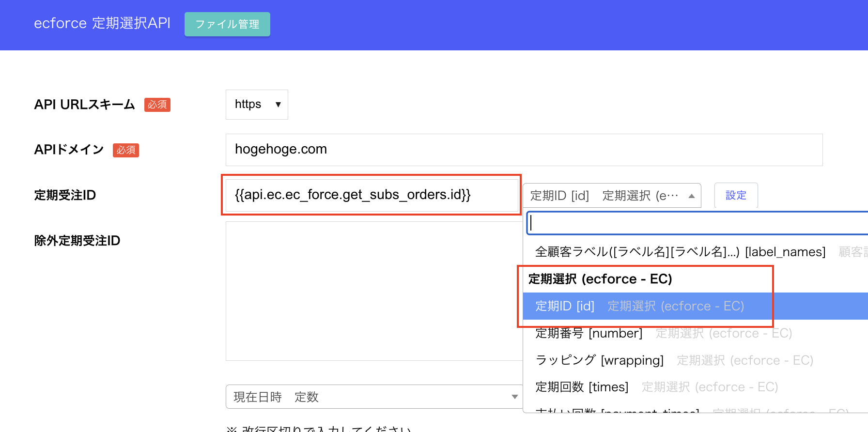Click the 定期選択 (ecforce - EC) group header

(x=600, y=279)
